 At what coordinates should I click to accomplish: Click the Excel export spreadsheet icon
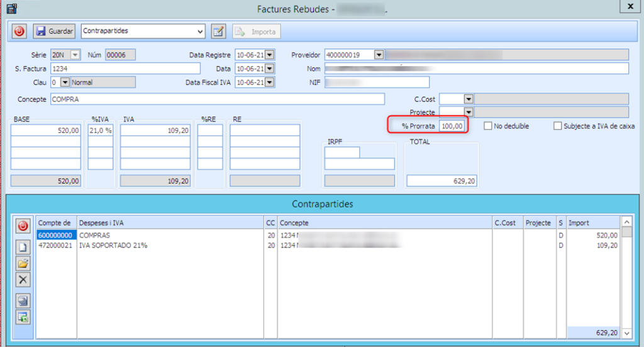[23, 317]
